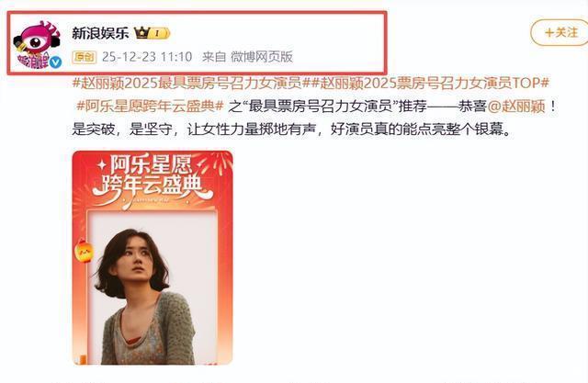The width and height of the screenshot is (588, 383).
Task: Open the 新浪娱乐 profile avatar
Action: [37, 45]
